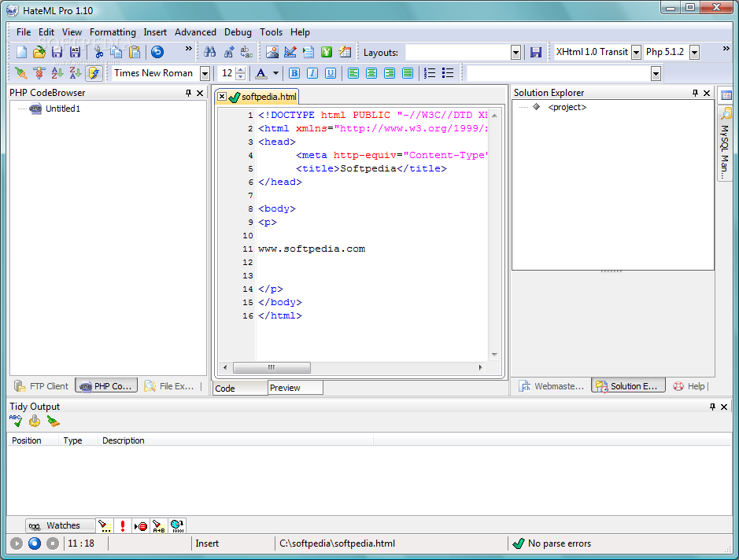Toggle breakpoint with the red stop-arrow icon
739x560 pixels.
pos(140,525)
